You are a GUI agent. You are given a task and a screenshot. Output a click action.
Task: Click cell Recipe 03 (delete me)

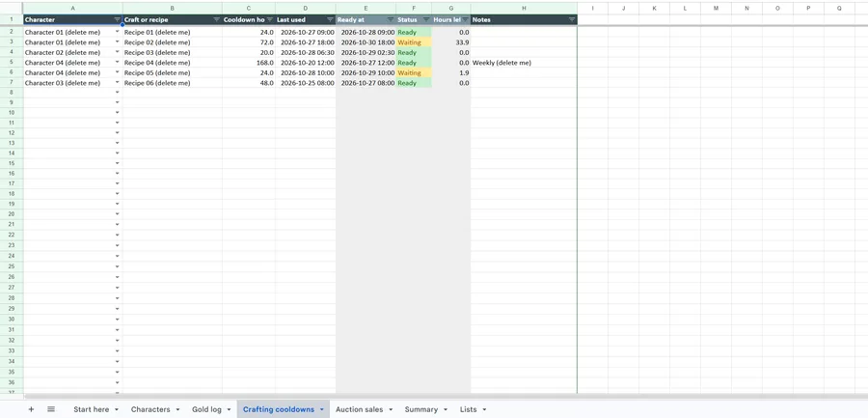(173, 53)
